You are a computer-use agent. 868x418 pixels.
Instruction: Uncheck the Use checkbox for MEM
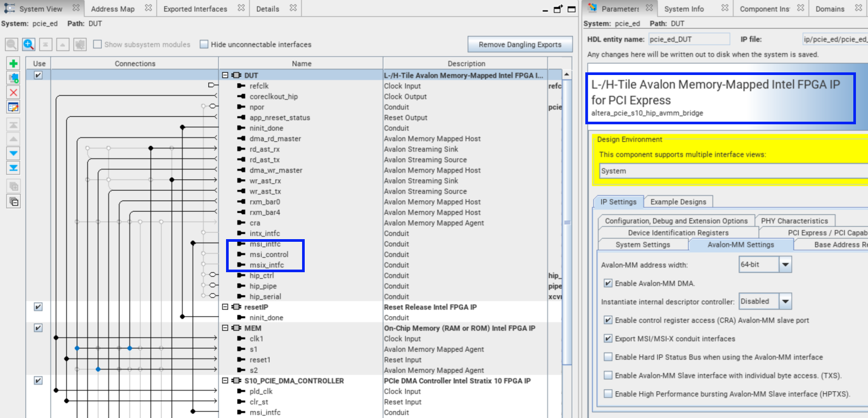(38, 328)
